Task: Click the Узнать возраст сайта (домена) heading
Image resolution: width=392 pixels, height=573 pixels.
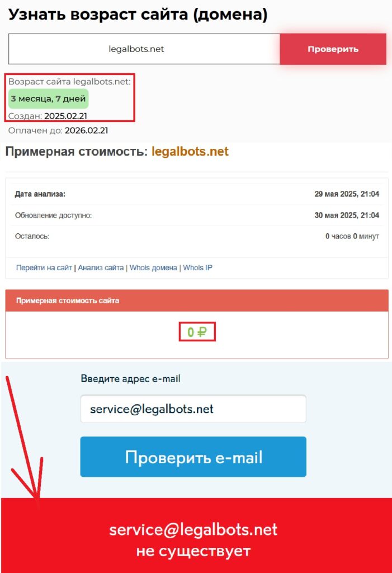Action: pyautogui.click(x=138, y=15)
